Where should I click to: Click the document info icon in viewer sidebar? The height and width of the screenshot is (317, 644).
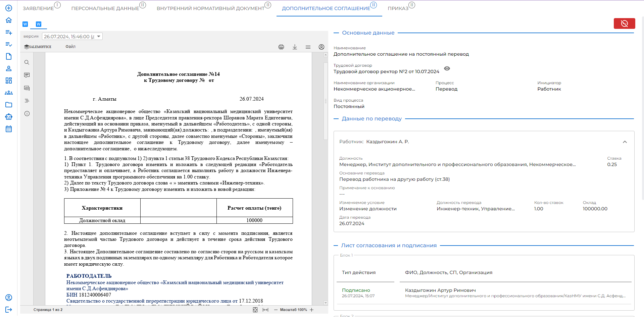(27, 114)
